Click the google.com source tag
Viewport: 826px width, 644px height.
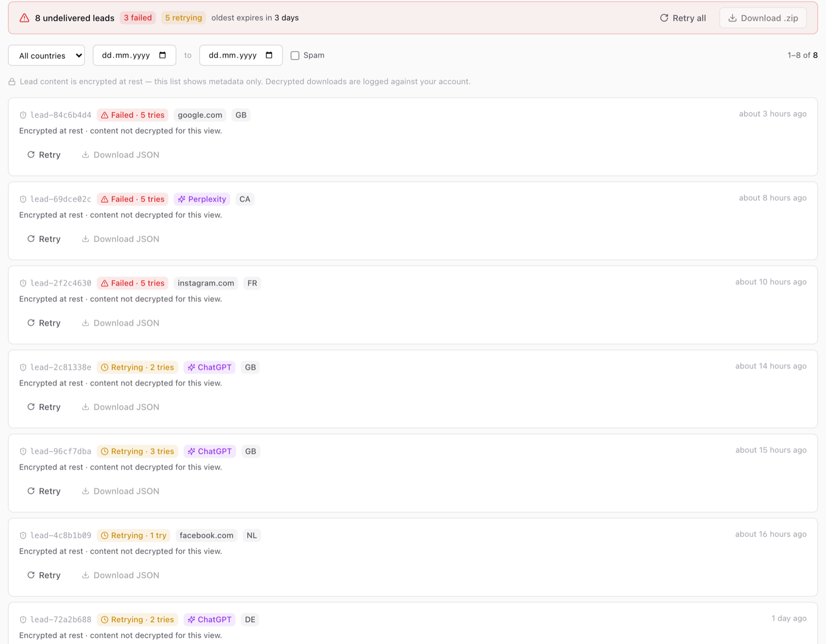click(200, 115)
